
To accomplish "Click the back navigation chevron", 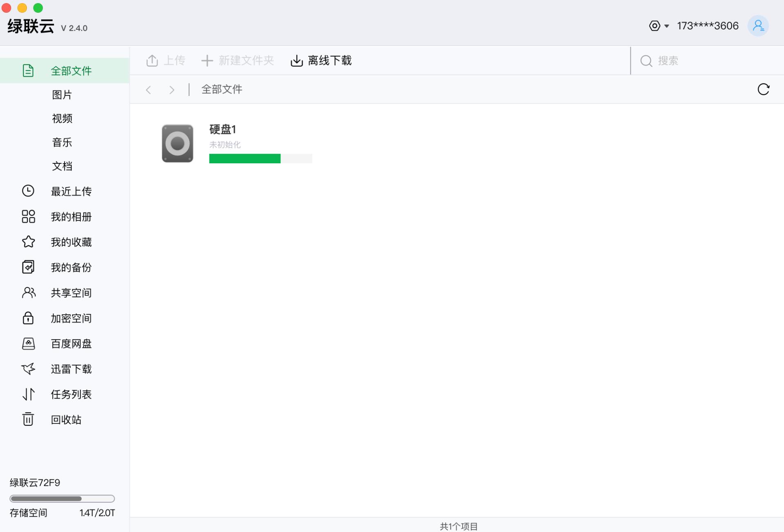I will (149, 89).
